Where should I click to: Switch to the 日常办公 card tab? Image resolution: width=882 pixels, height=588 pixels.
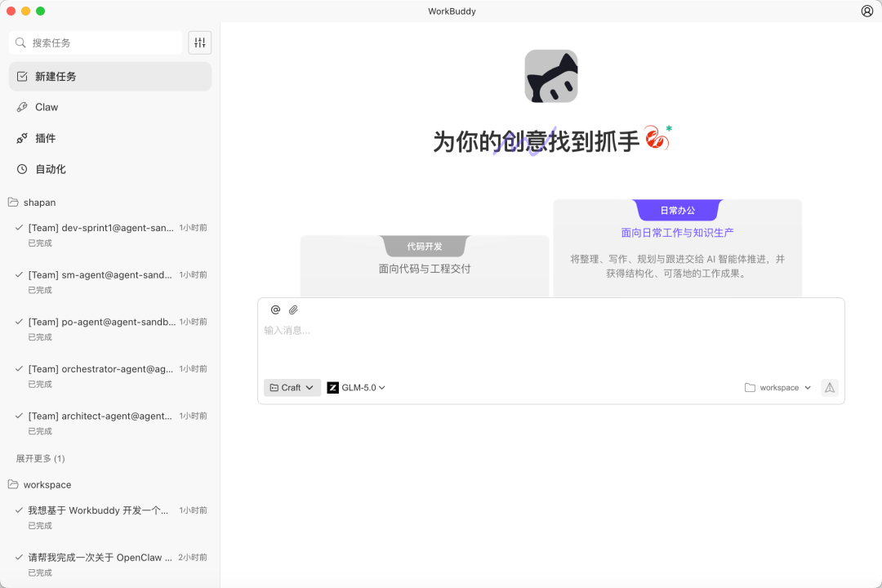click(678, 210)
